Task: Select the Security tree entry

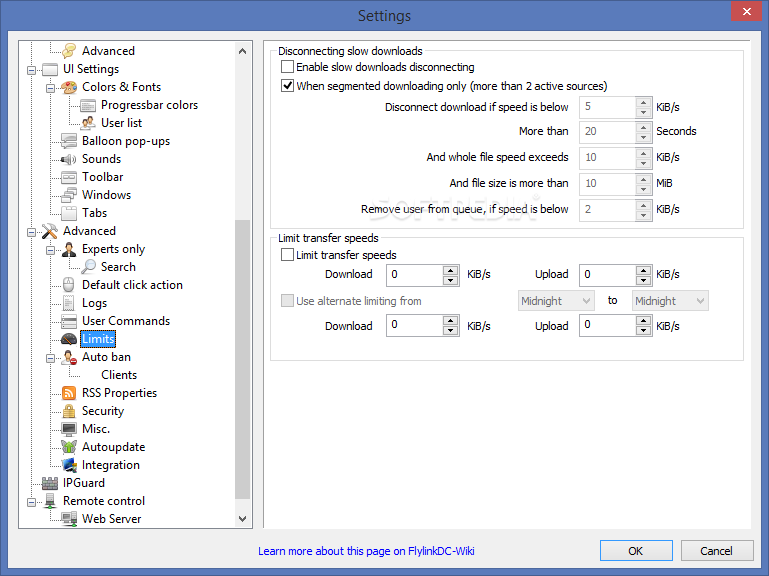Action: [103, 411]
